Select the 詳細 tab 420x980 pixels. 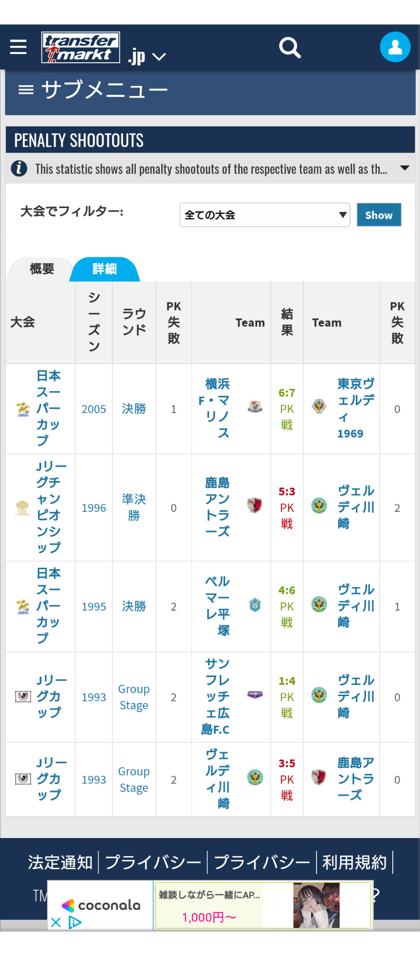pyautogui.click(x=105, y=269)
